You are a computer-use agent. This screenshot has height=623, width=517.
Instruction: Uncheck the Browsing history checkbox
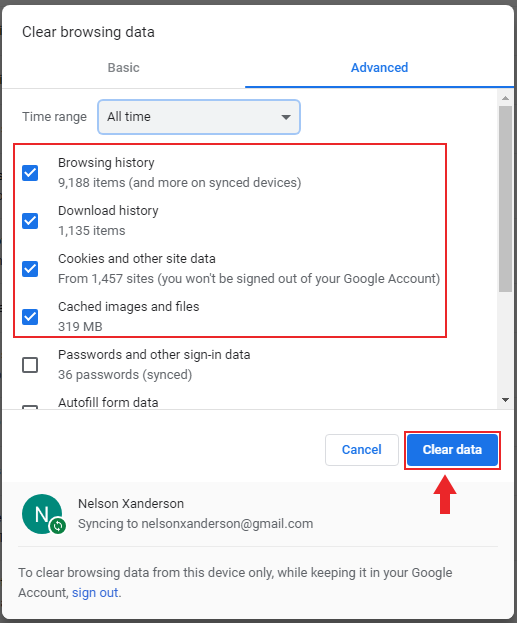coord(30,173)
